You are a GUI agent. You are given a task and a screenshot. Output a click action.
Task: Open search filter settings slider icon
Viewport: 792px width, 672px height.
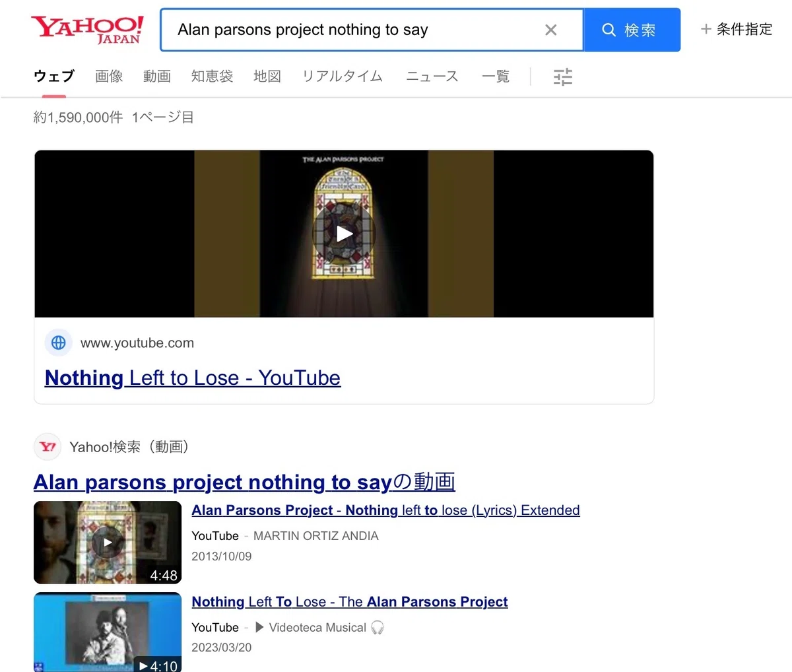point(563,77)
